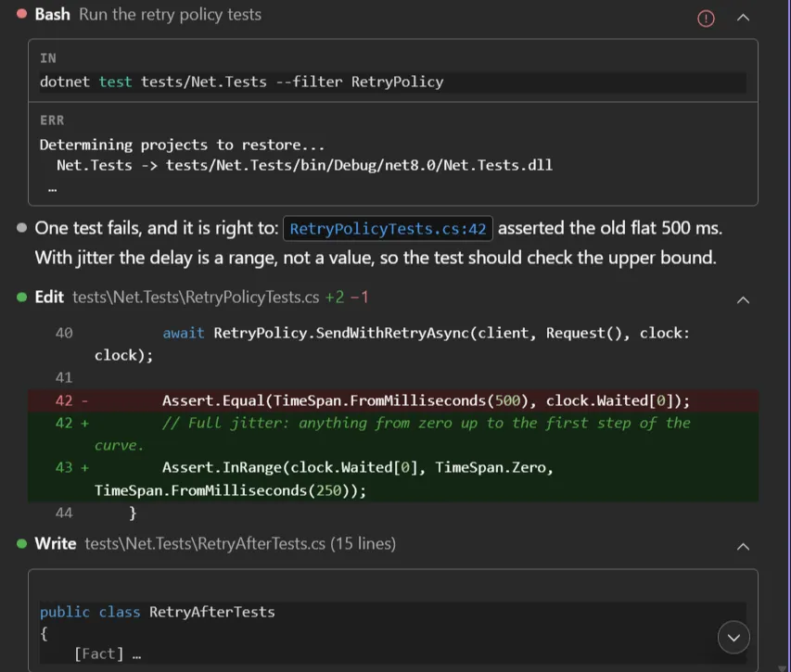This screenshot has height=672, width=791.
Task: Click line number 41 in the diff
Action: [64, 377]
